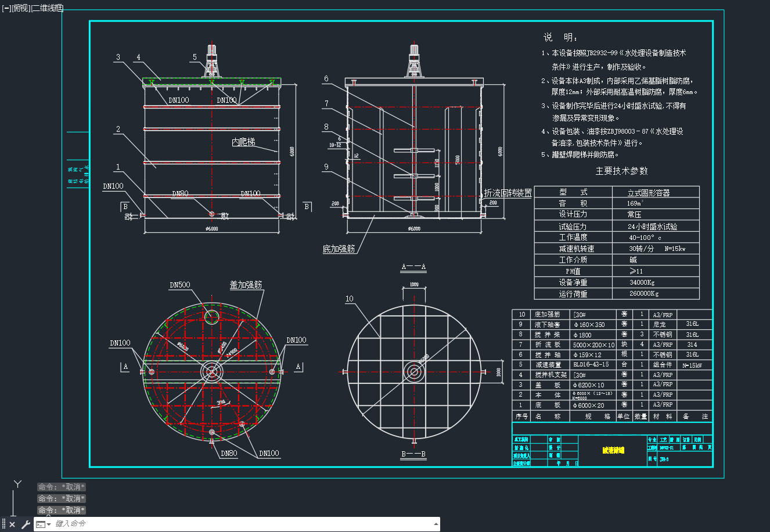
Task: Close the command line window
Action: tap(12, 524)
